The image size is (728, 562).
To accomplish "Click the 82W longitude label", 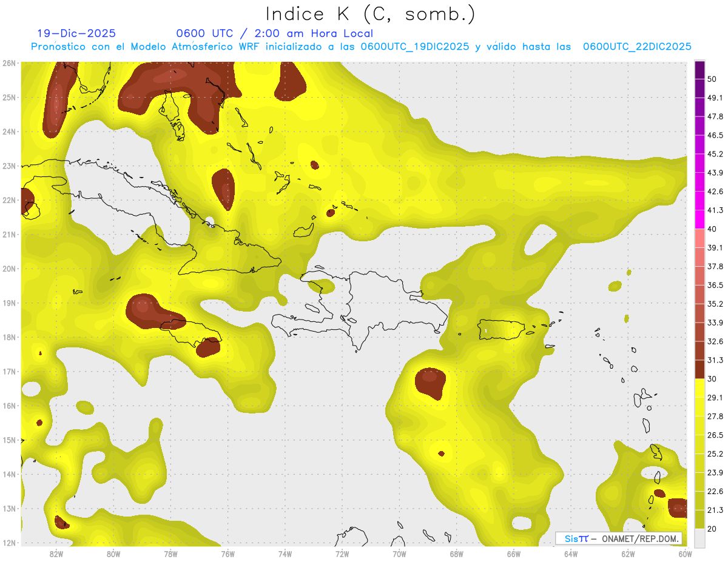I will click(56, 554).
